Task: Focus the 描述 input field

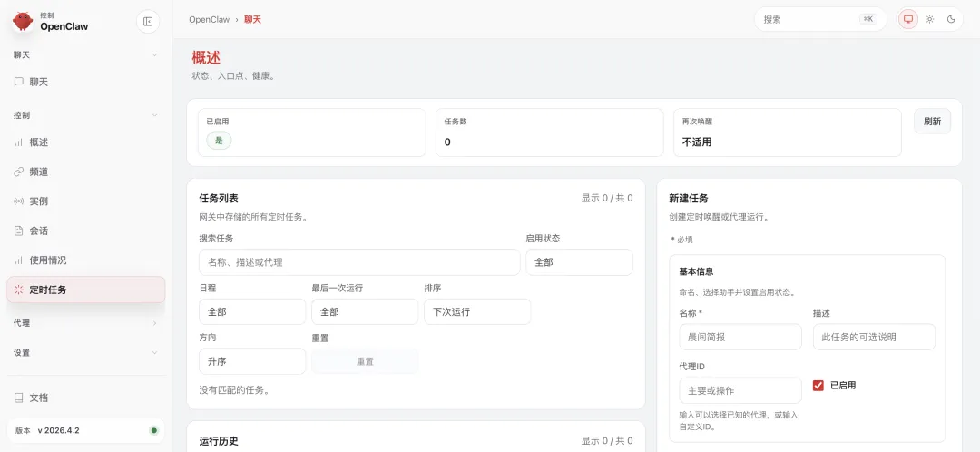Action: pyautogui.click(x=874, y=337)
